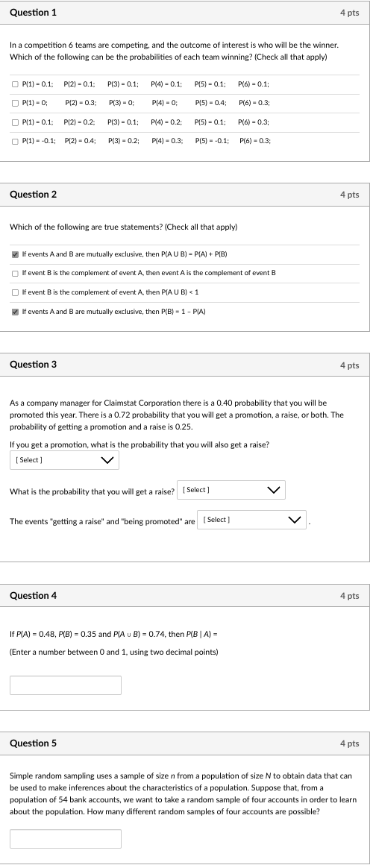Viewport: 373px width, 868px height.
Task: Click the Question 4 header
Action: coord(34,596)
